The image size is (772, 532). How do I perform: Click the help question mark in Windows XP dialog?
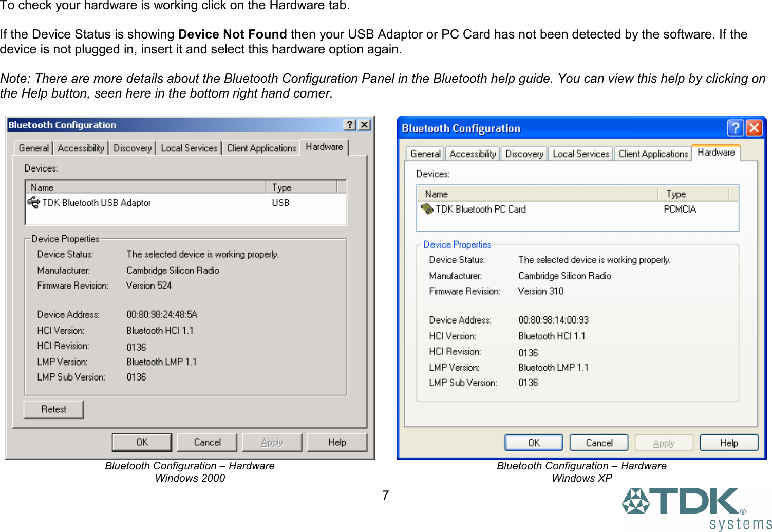tap(736, 127)
